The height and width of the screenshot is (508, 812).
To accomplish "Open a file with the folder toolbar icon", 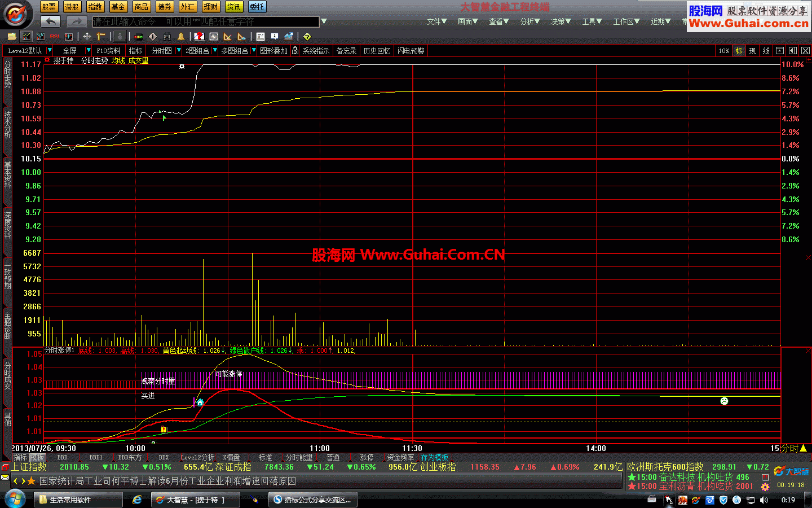I will coord(11,36).
